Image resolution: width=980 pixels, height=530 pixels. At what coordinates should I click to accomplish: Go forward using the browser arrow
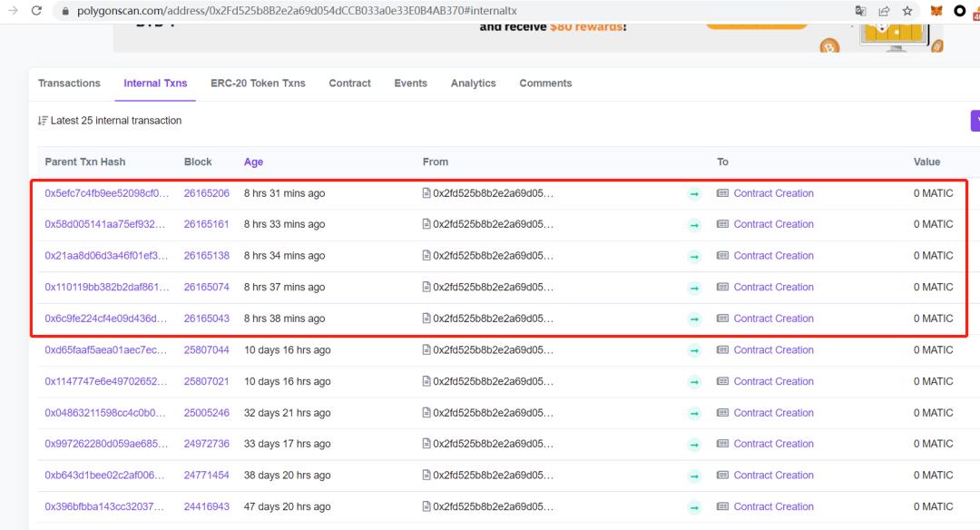[x=13, y=11]
